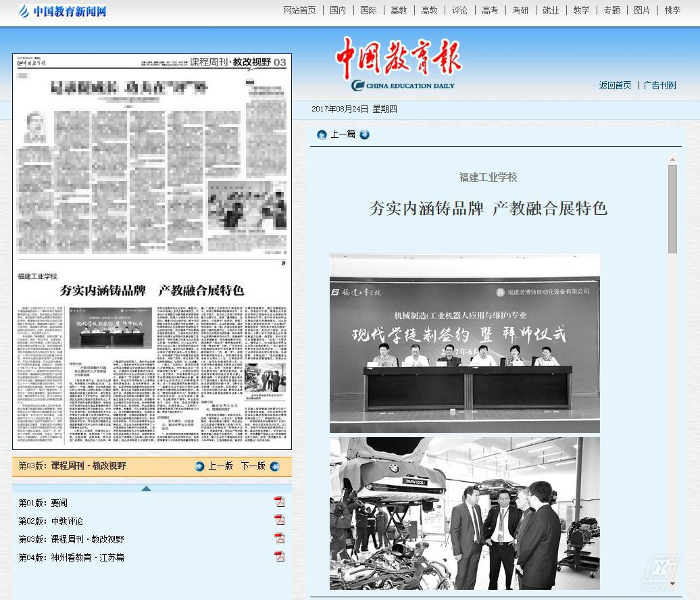Click 中国教育新闻网 site logo
This screenshot has height=600, width=700.
(x=62, y=11)
